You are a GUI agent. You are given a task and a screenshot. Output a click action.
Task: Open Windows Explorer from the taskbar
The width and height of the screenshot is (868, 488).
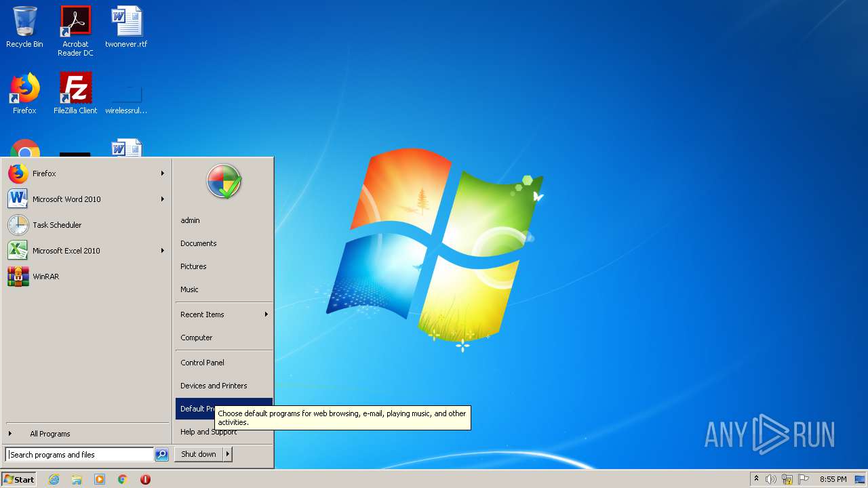click(77, 479)
